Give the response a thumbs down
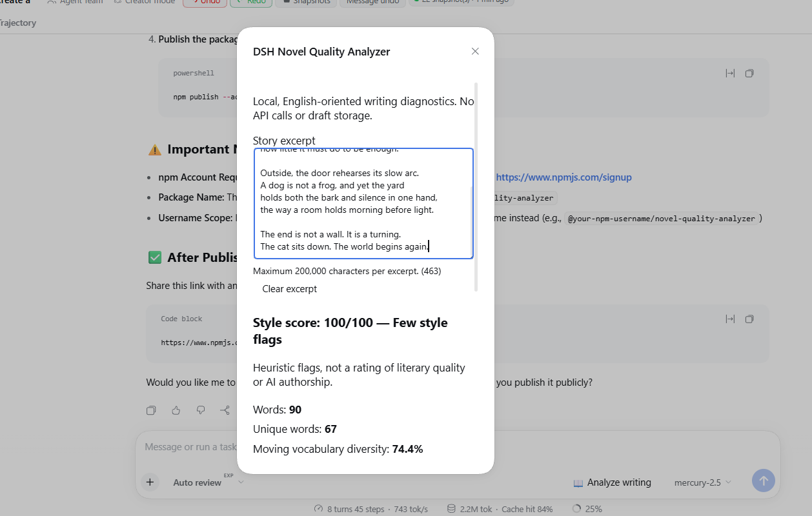This screenshot has width=812, height=516. pos(200,410)
